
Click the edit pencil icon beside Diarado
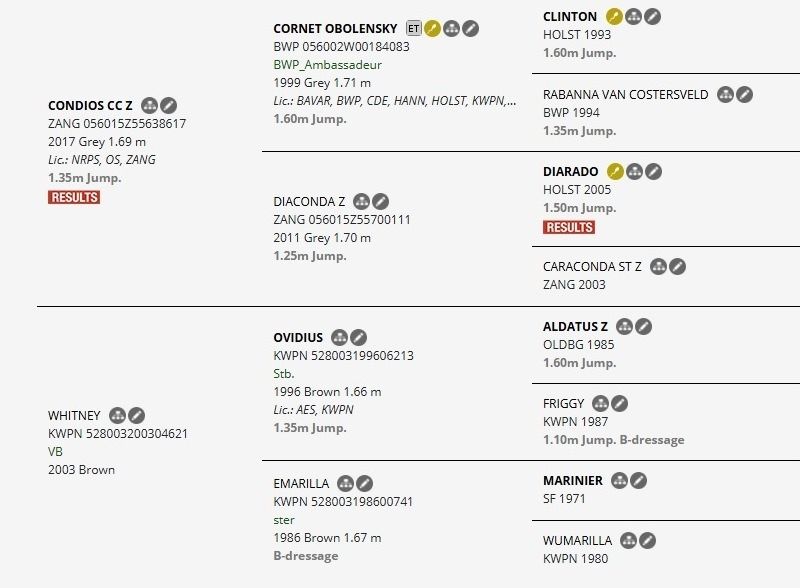(x=653, y=172)
